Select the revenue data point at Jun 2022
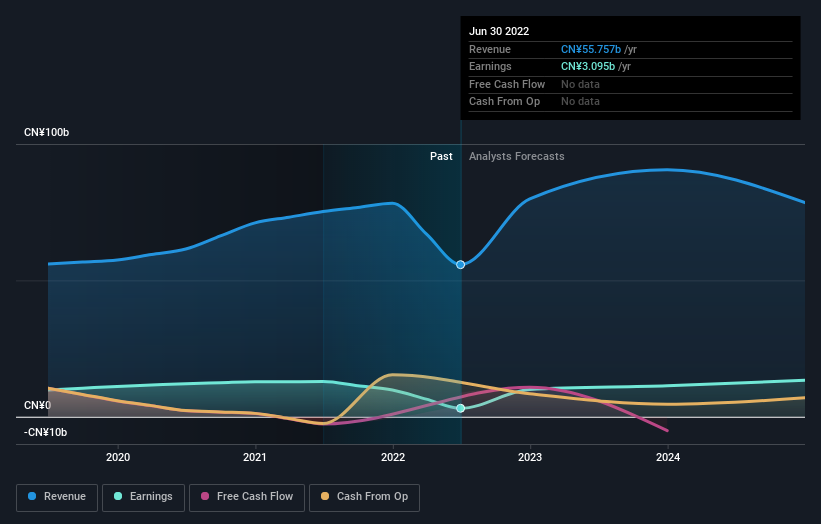 pos(460,265)
